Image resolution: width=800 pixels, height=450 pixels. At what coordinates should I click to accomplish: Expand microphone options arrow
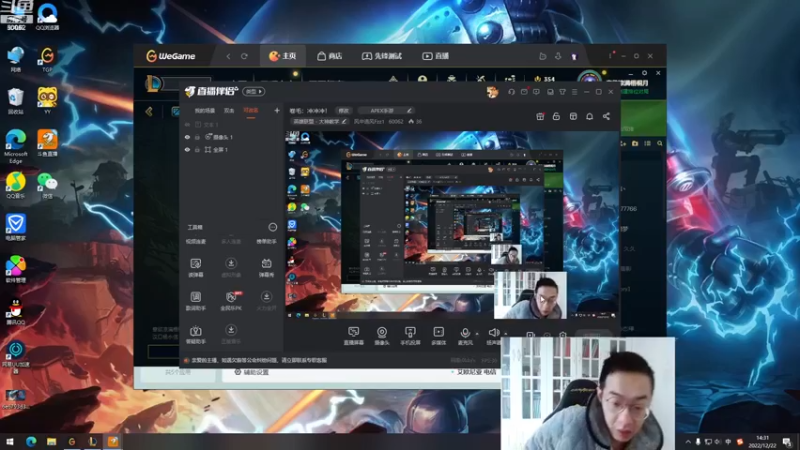477,334
